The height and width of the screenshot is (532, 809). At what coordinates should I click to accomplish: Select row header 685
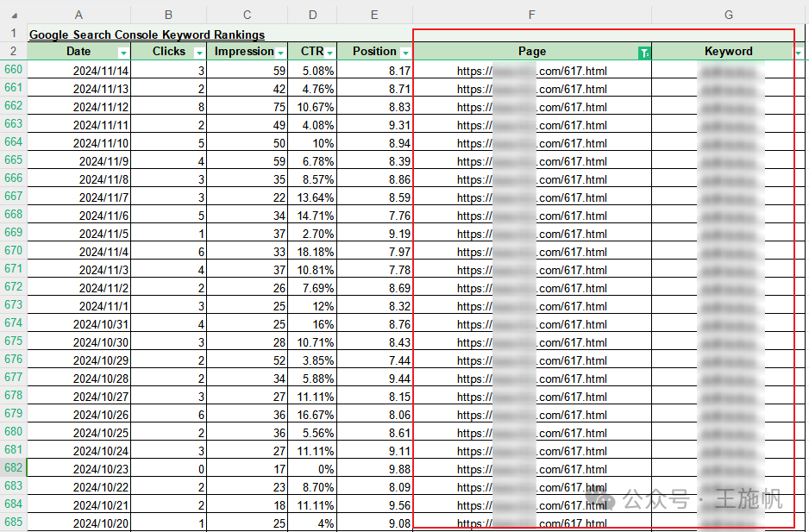[x=14, y=523]
